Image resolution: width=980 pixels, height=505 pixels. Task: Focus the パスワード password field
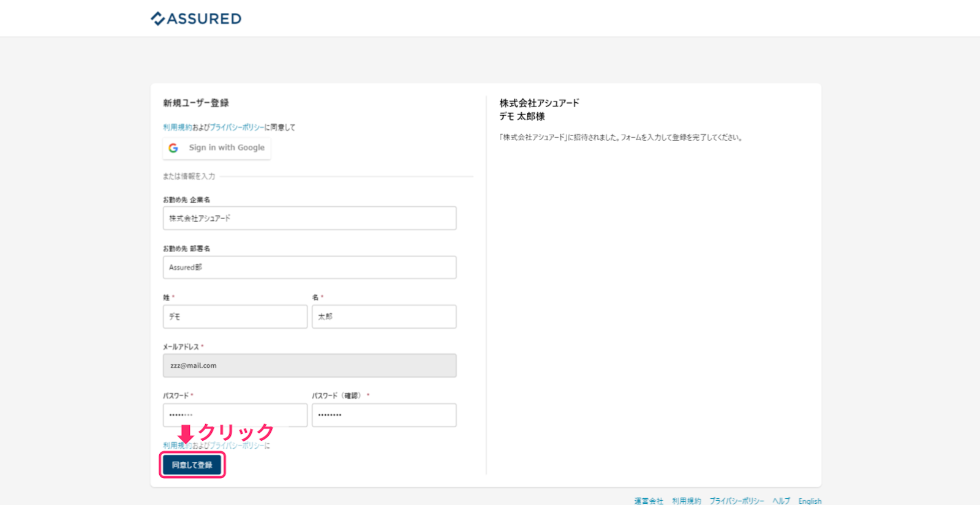pos(235,415)
